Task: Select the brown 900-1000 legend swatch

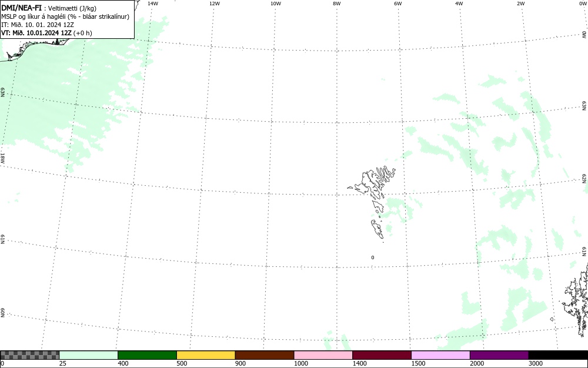Action: pyautogui.click(x=265, y=355)
